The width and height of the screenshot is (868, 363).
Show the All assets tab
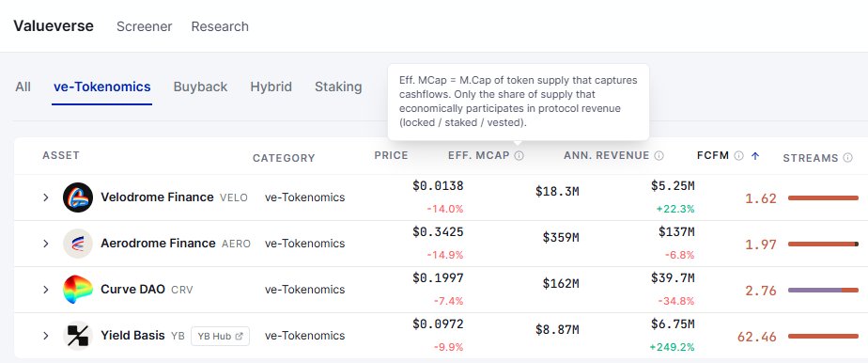(x=23, y=87)
